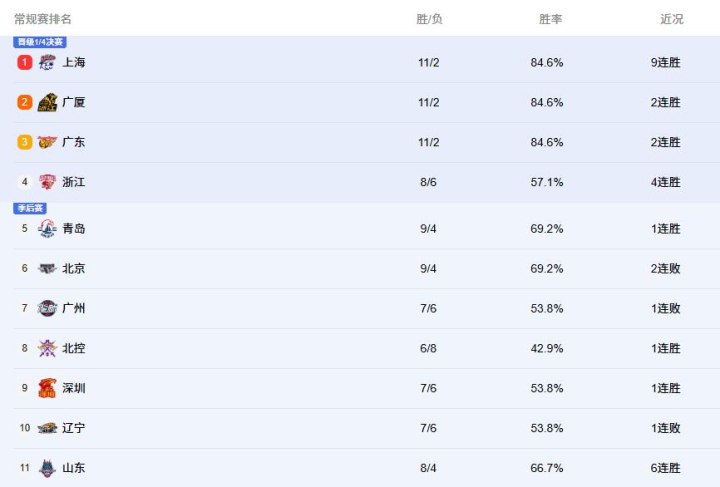The width and height of the screenshot is (720, 487).
Task: Click the Beikong team logo icon
Action: (x=47, y=349)
